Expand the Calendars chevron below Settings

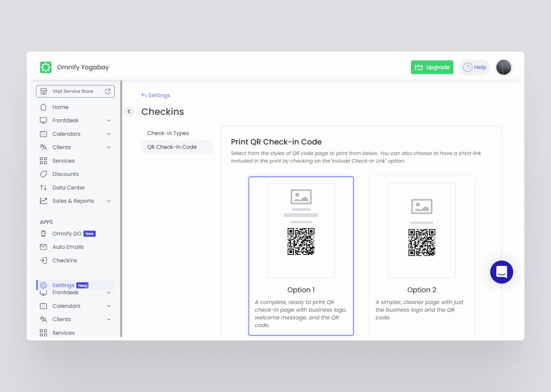click(x=109, y=306)
